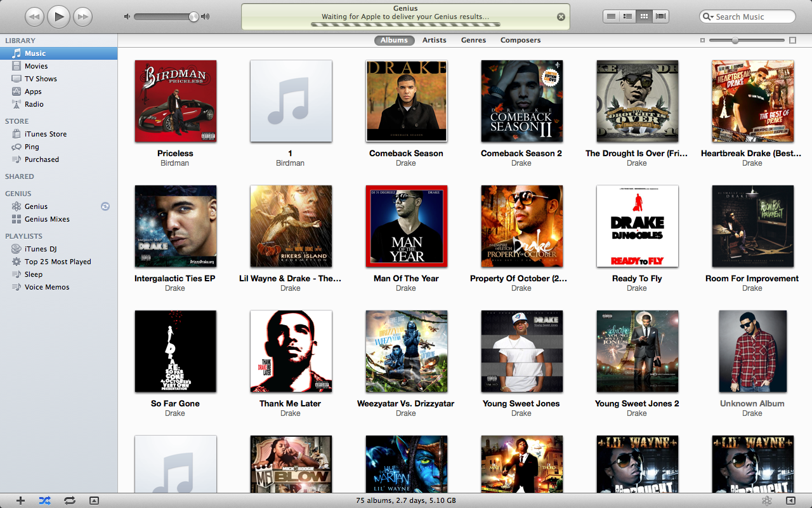
Task: Click the low volume speaker icon
Action: click(128, 17)
